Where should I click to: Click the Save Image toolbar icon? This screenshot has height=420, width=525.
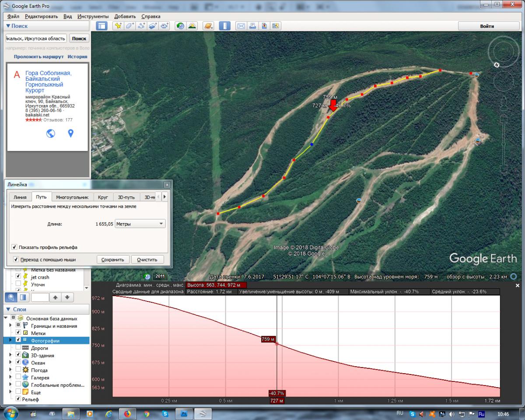point(264,26)
